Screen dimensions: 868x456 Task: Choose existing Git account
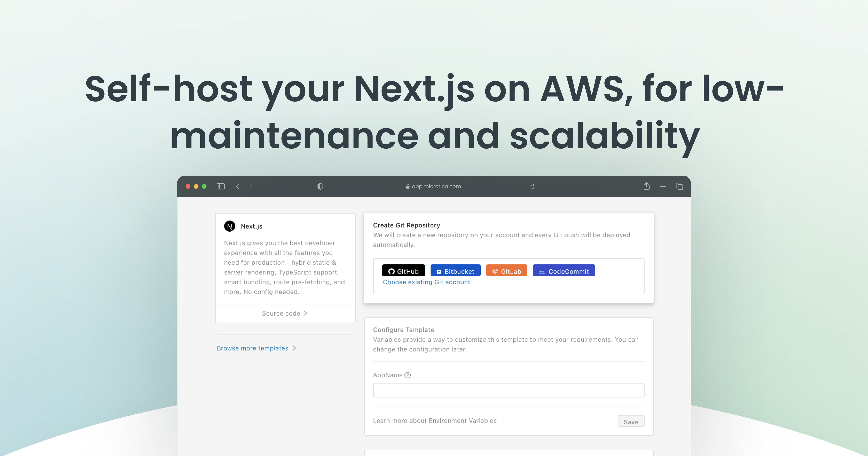point(427,282)
